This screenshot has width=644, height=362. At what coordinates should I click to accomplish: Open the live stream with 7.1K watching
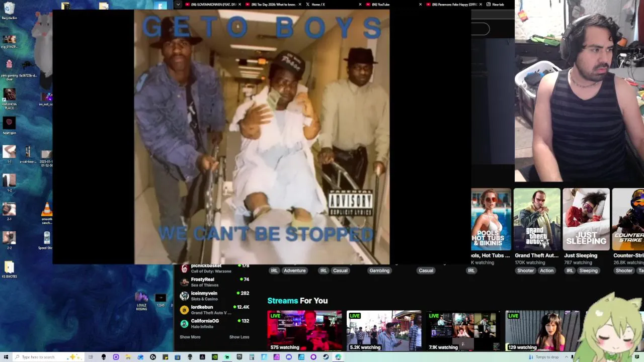coord(463,331)
